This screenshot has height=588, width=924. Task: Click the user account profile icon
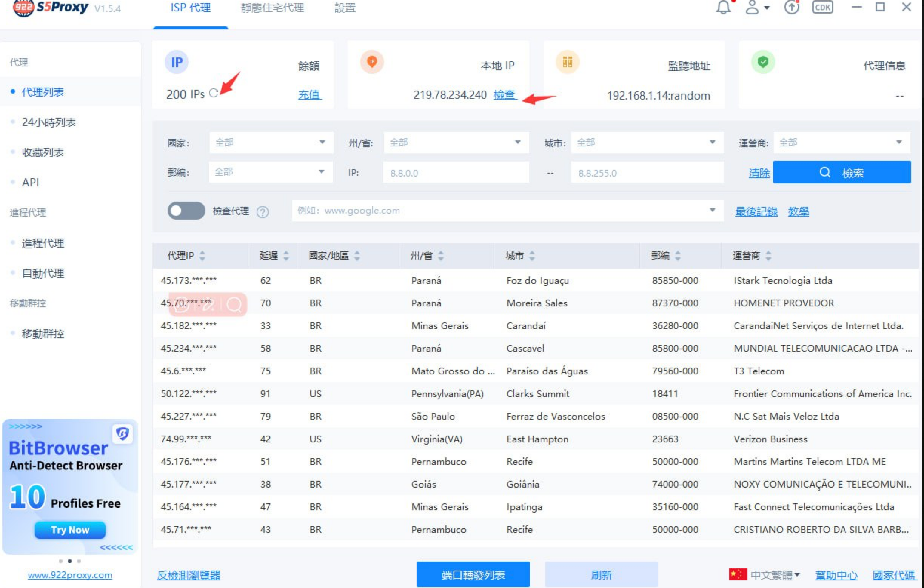point(752,8)
